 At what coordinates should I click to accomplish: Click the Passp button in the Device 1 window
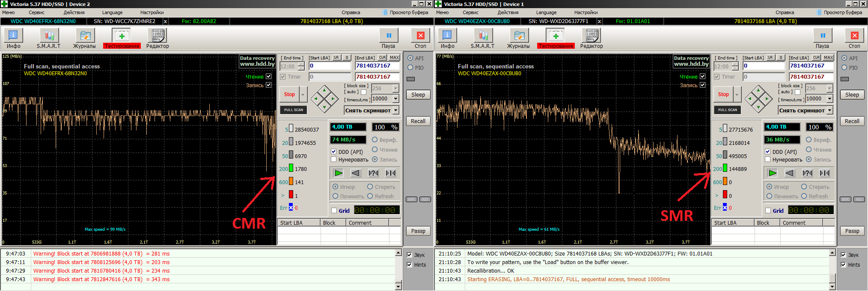click(852, 231)
